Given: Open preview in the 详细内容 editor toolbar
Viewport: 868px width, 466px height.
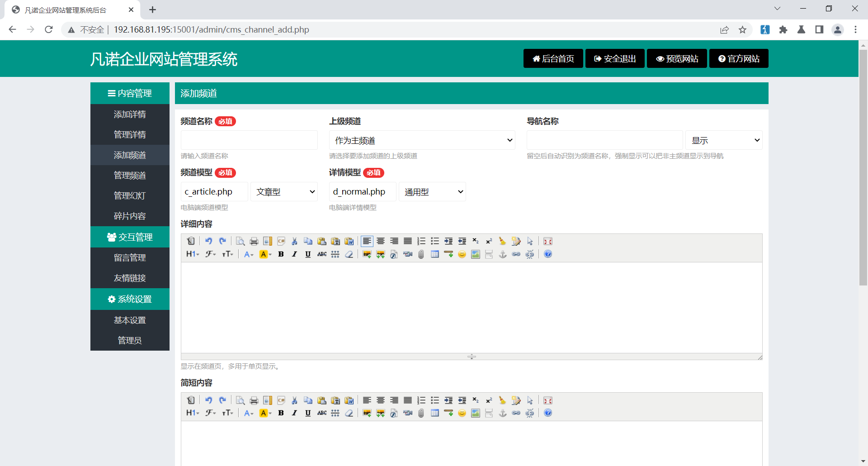Looking at the screenshot, I should (x=241, y=241).
